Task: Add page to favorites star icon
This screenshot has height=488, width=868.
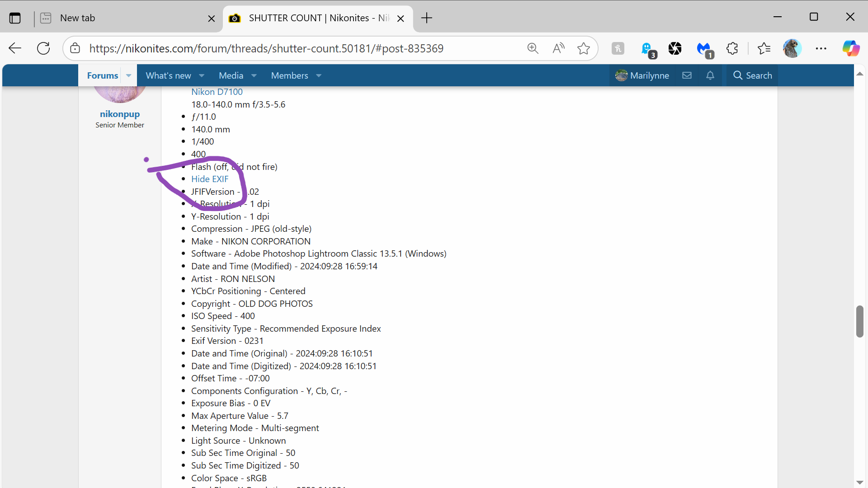Action: (x=584, y=48)
